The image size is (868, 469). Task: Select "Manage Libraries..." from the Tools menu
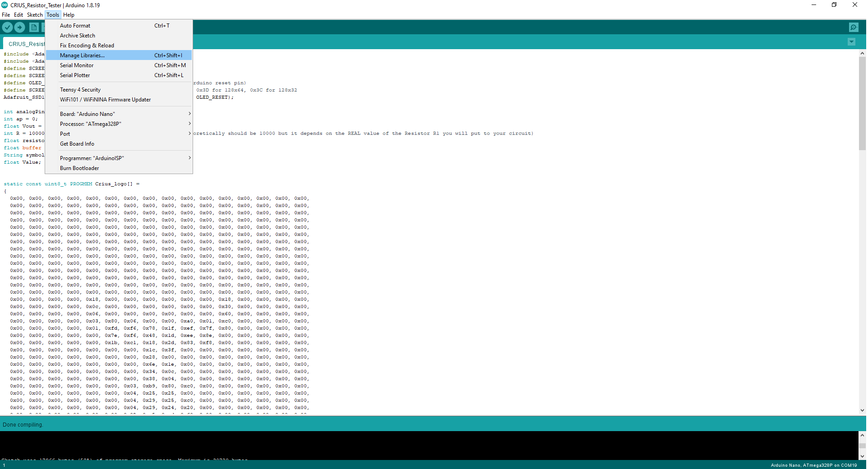[x=82, y=55]
